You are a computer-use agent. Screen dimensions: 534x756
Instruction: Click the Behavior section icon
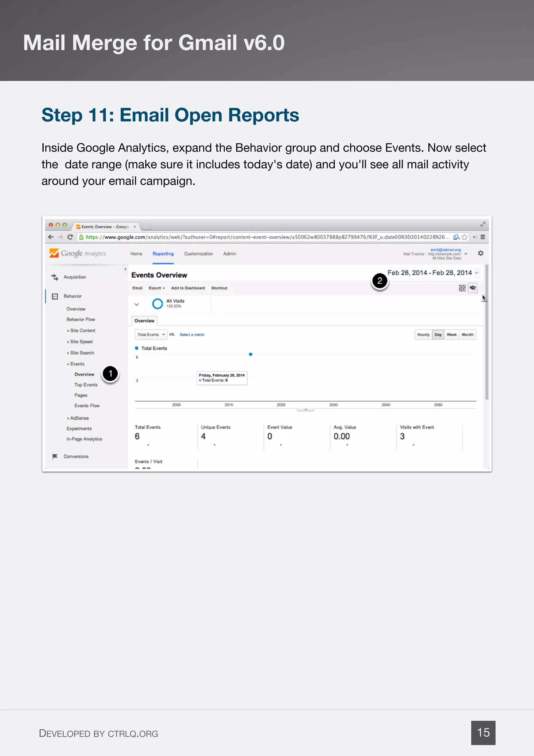(x=55, y=296)
